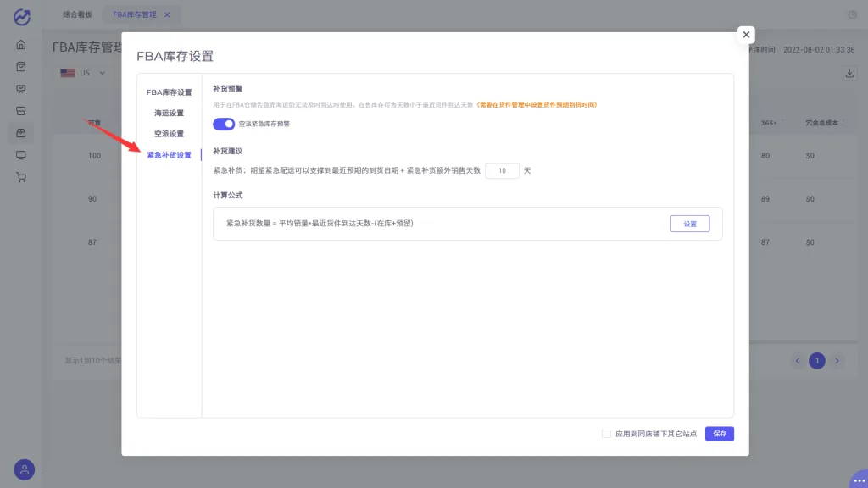Expand the US country dropdown
This screenshot has height=488, width=868.
[x=83, y=73]
